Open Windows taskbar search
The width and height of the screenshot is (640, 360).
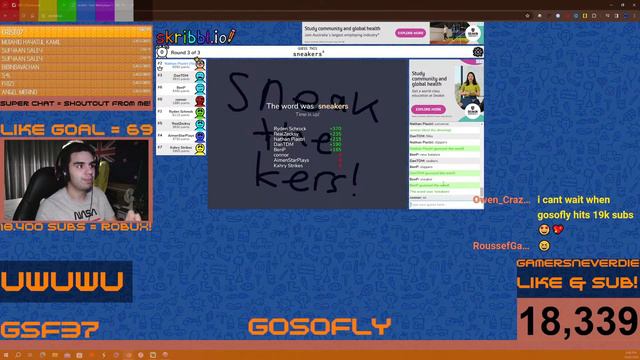pos(18,355)
